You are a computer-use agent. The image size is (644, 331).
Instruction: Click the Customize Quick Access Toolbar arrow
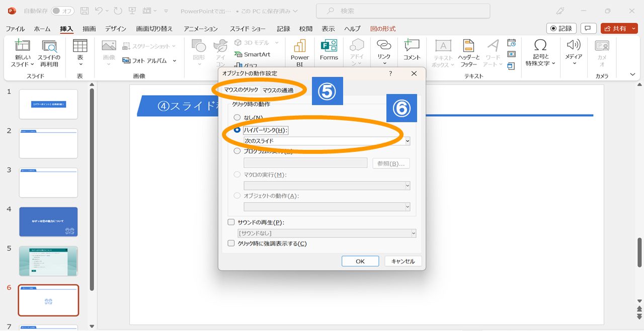167,11
